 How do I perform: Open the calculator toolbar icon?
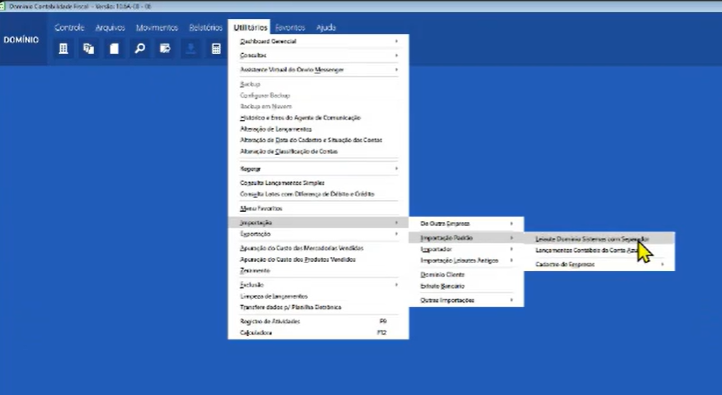[216, 48]
